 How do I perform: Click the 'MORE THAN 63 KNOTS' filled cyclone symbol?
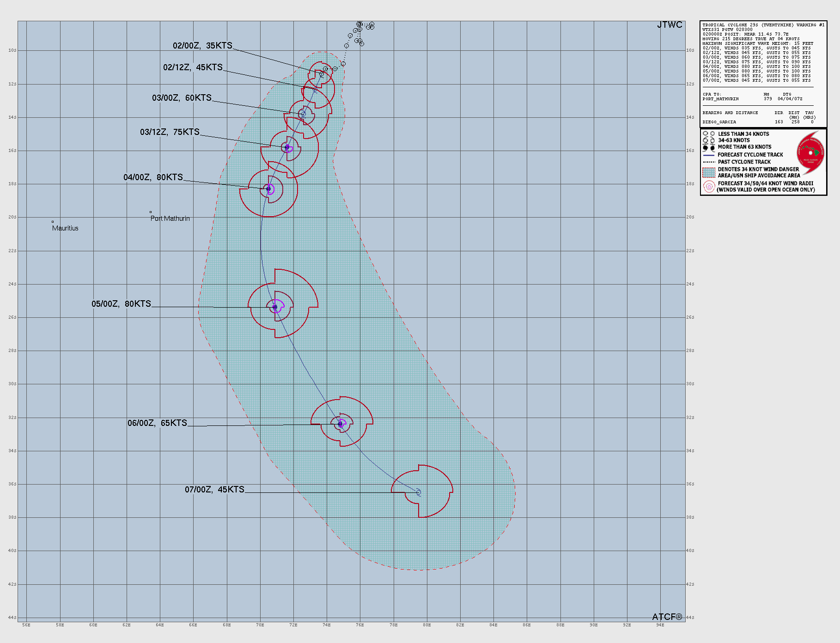(x=706, y=147)
